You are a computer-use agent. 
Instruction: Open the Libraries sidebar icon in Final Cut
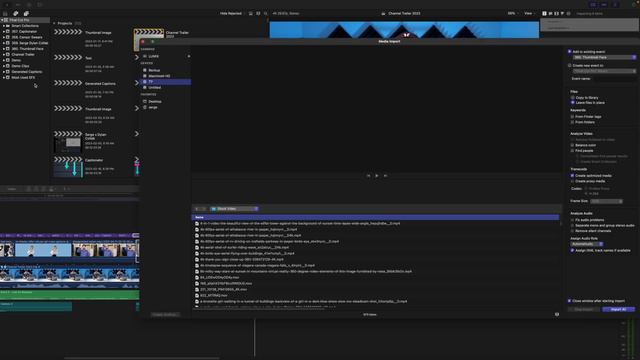(5, 13)
